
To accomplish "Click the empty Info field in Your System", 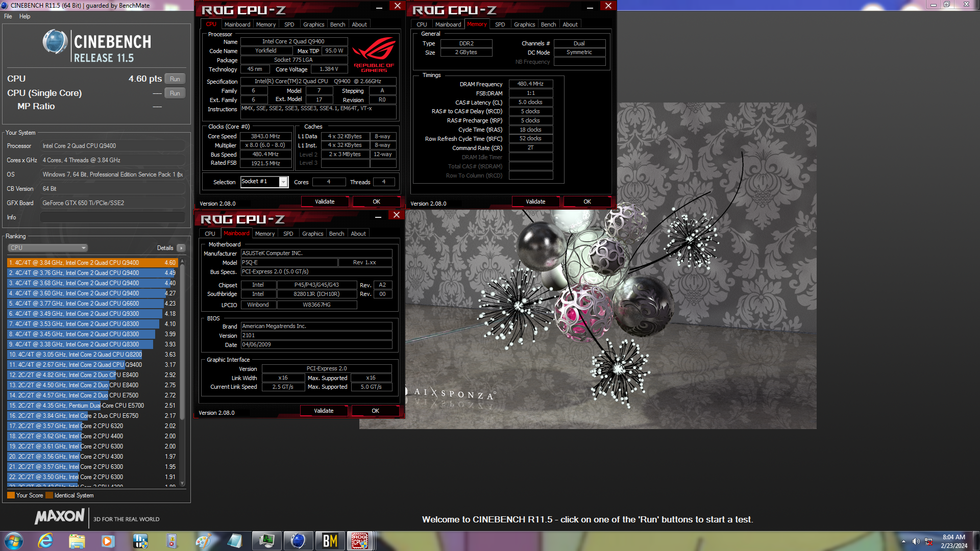I will (x=112, y=217).
